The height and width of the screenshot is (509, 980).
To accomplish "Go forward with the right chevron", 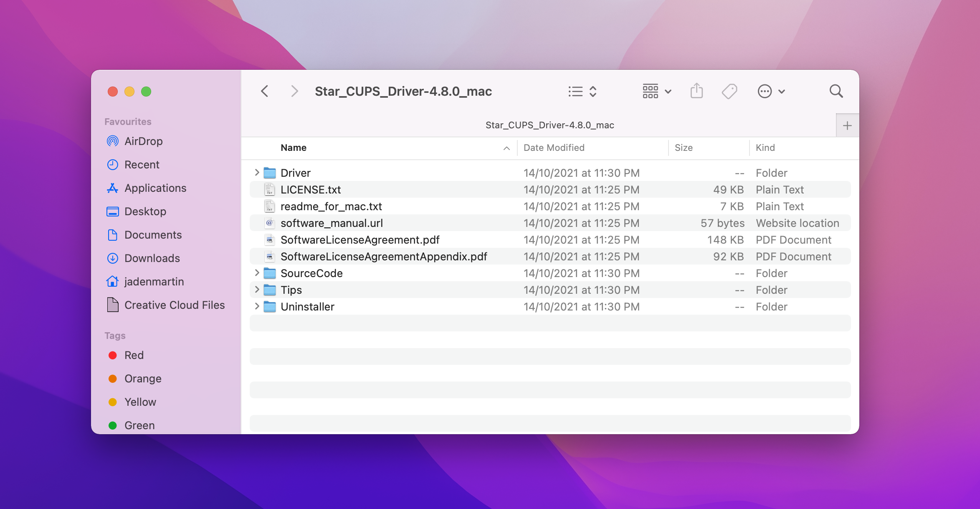I will tap(294, 91).
